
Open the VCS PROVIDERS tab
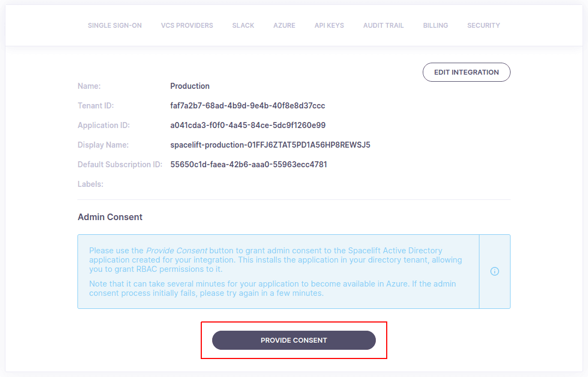tap(187, 25)
